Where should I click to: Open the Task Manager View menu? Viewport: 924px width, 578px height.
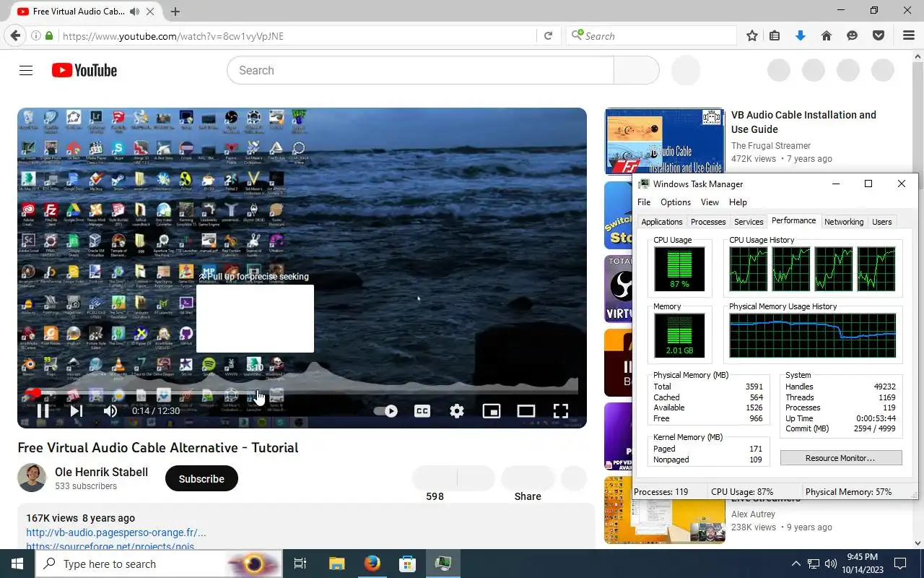[x=710, y=202]
